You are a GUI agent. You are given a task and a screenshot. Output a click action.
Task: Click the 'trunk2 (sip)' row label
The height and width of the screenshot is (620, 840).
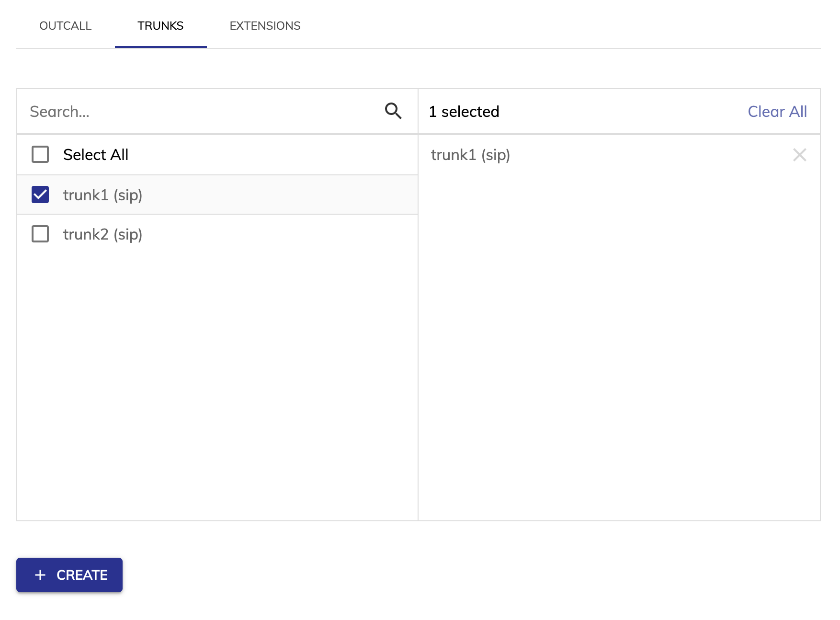click(102, 234)
